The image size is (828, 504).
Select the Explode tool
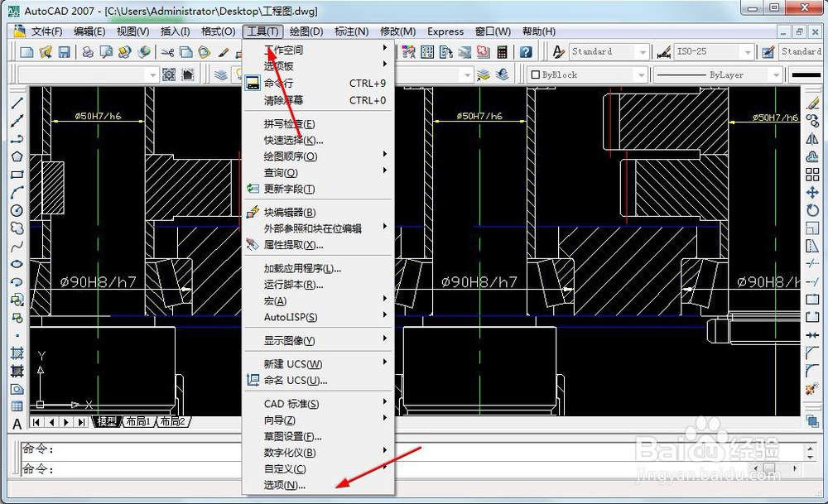(812, 390)
